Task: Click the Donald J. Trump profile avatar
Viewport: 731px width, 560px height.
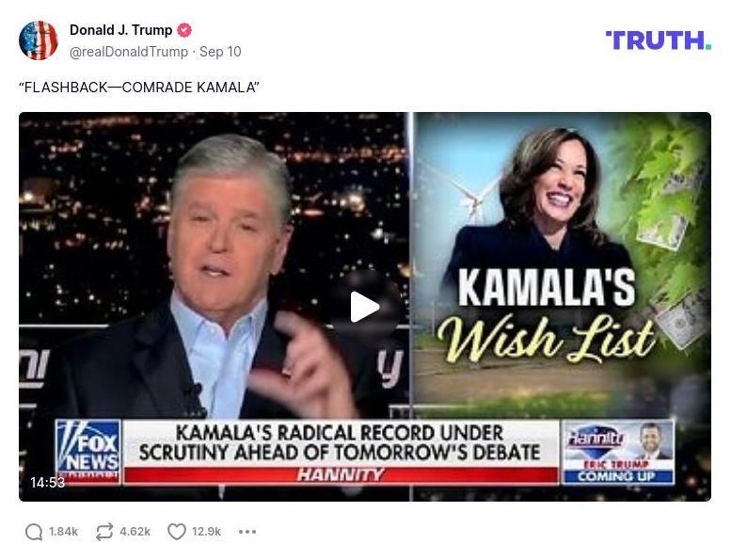Action: coord(39,40)
